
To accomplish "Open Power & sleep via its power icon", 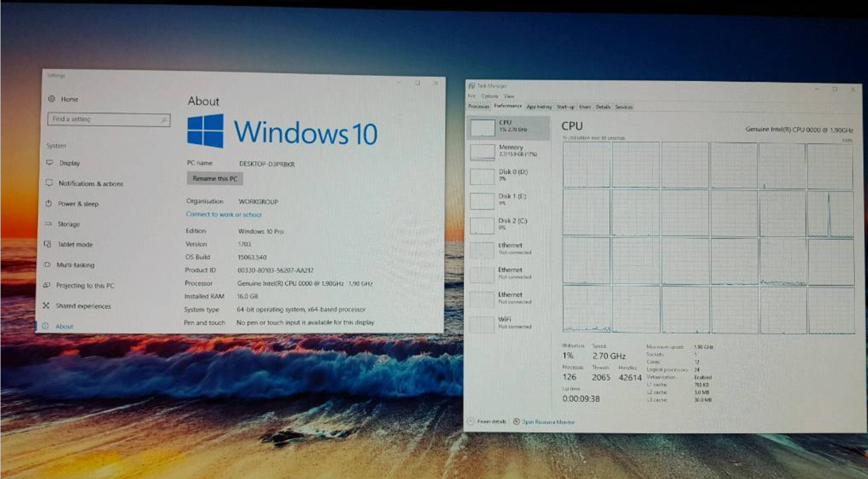I will point(49,203).
